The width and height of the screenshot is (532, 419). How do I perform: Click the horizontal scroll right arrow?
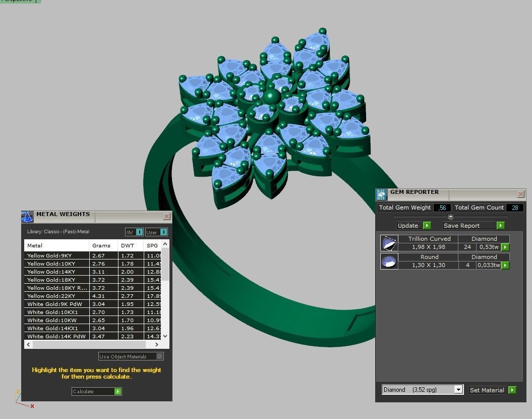pos(156,344)
